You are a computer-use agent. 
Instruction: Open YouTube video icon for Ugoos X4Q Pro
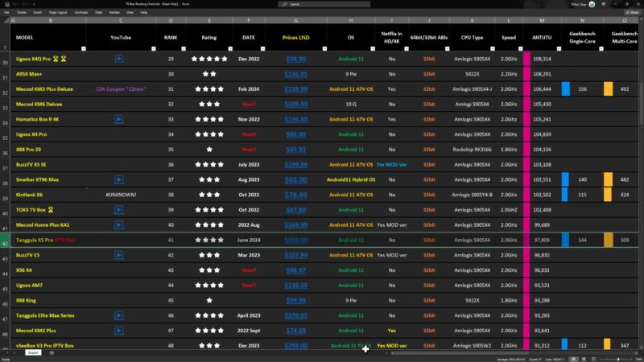tap(118, 59)
